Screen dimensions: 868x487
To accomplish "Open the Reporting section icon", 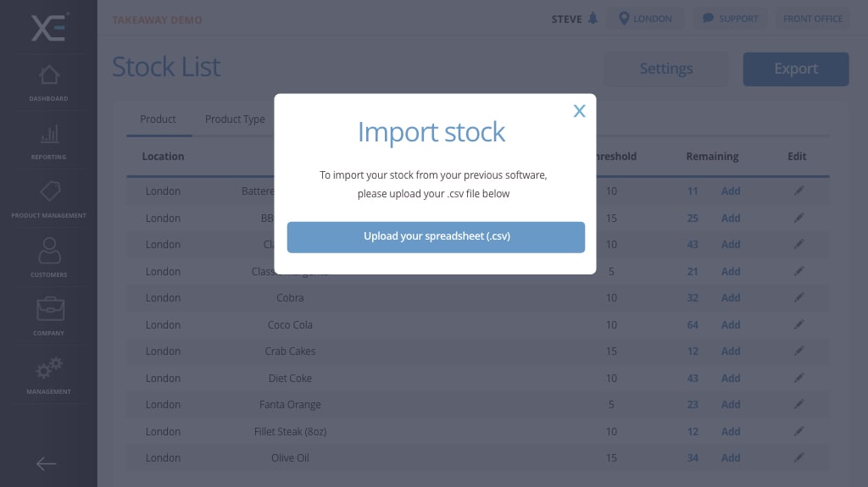I will (x=49, y=141).
